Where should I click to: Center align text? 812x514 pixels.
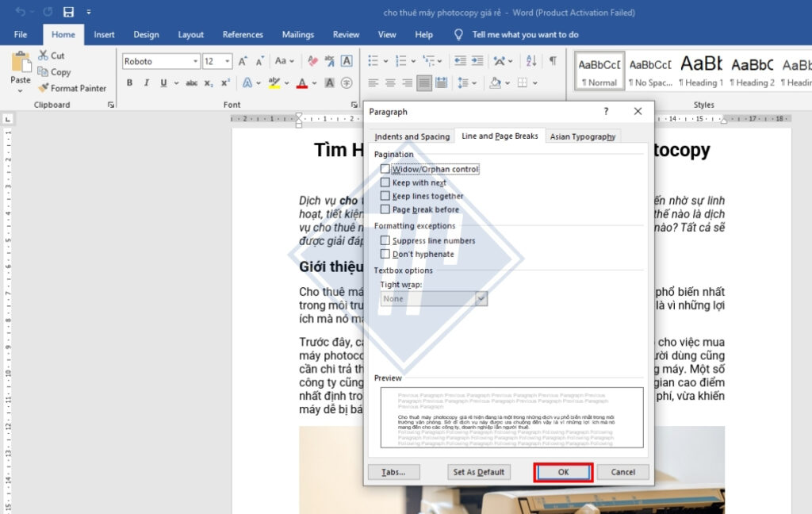(x=390, y=82)
